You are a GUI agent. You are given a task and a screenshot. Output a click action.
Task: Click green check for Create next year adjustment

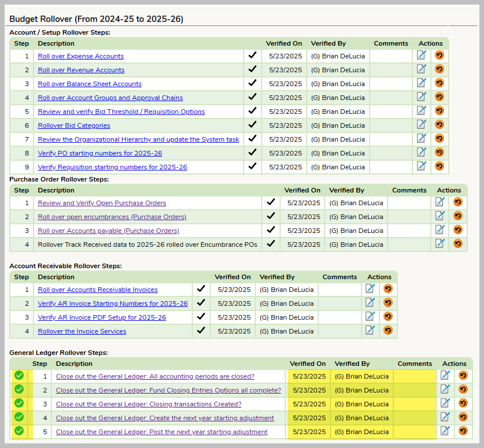coord(19,417)
